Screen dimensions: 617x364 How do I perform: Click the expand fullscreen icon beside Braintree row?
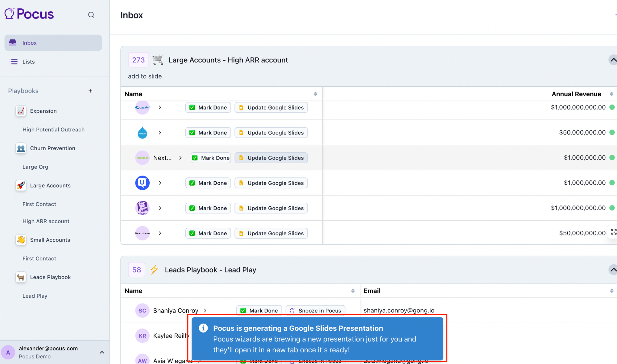pos(613,232)
